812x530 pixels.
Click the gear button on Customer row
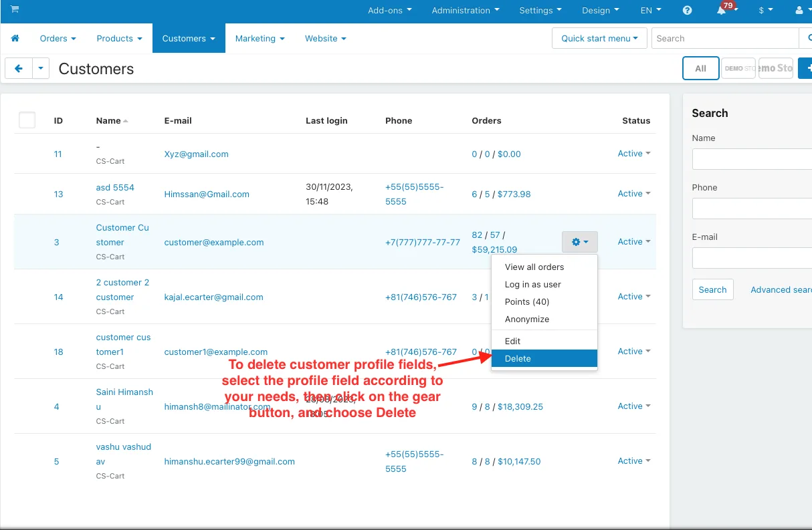tap(580, 242)
